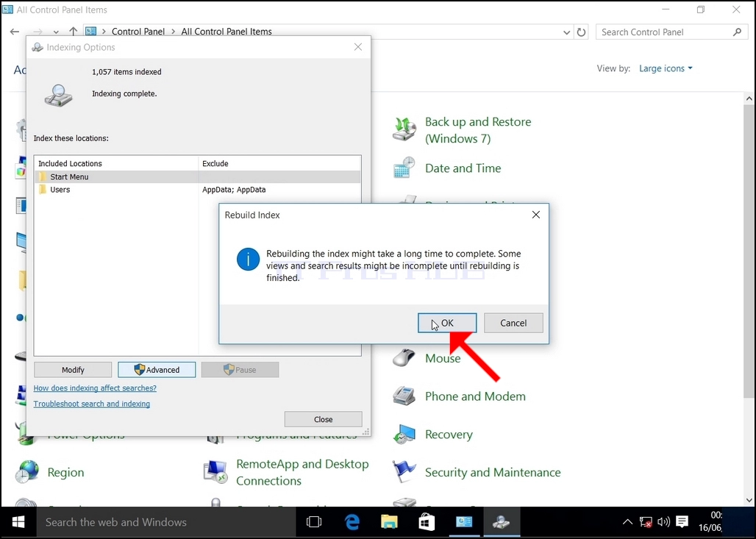The height and width of the screenshot is (539, 756).
Task: Click the 'Exclude' column header
Action: pyautogui.click(x=279, y=163)
